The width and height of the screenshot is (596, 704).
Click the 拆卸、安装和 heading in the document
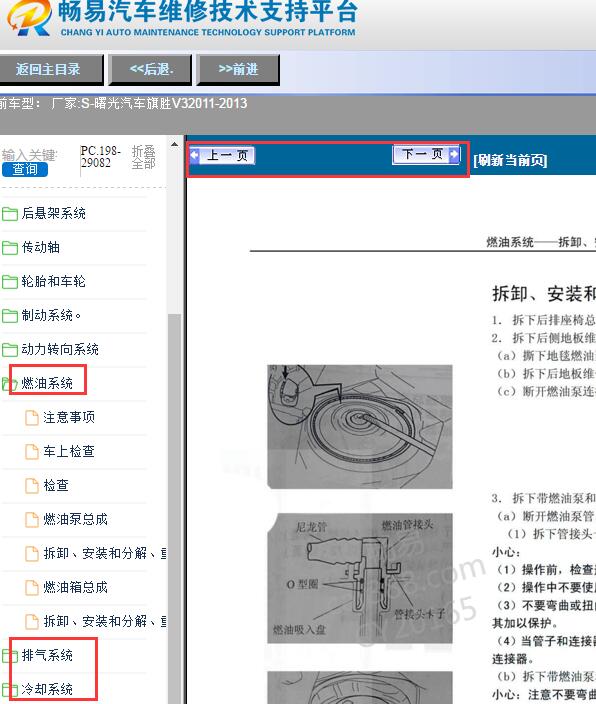click(544, 294)
